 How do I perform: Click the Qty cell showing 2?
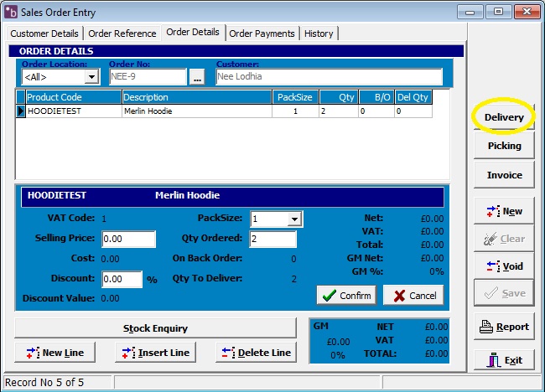coord(339,111)
